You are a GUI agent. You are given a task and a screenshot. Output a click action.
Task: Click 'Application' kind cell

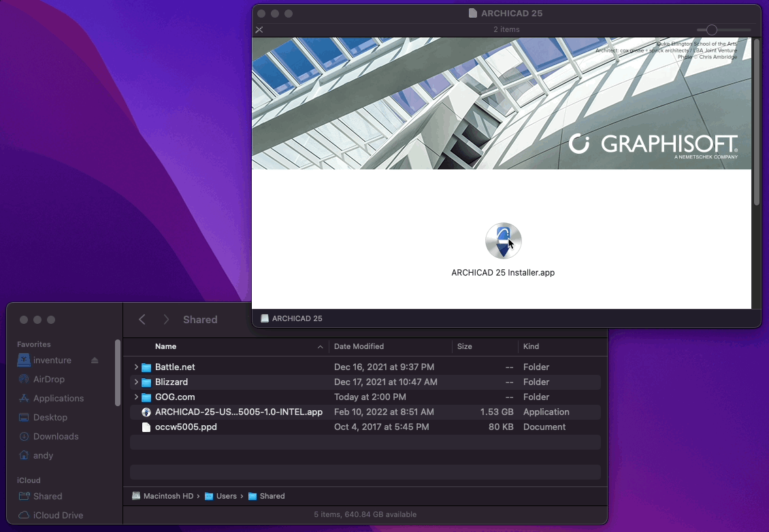point(546,412)
